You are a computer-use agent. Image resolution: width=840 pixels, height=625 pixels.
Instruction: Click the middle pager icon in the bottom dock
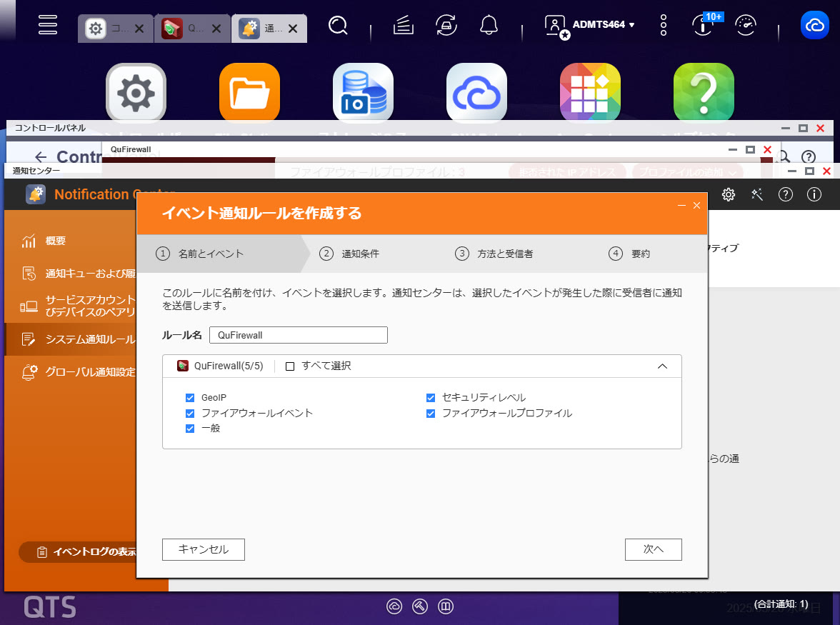click(x=420, y=606)
